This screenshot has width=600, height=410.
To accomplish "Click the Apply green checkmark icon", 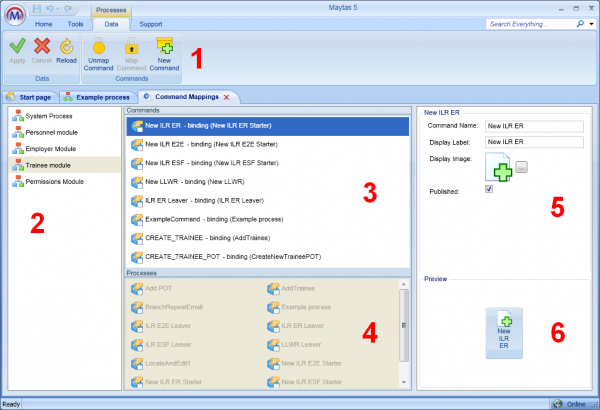I will click(17, 45).
